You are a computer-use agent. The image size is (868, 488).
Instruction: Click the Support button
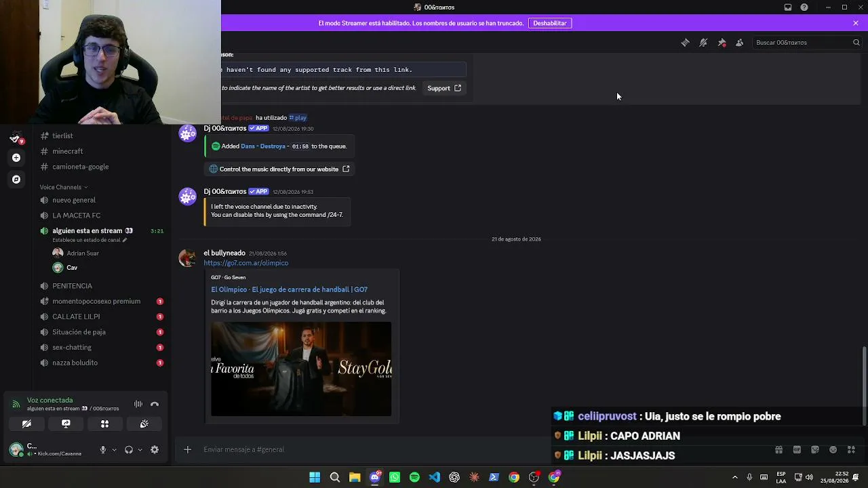(444, 88)
